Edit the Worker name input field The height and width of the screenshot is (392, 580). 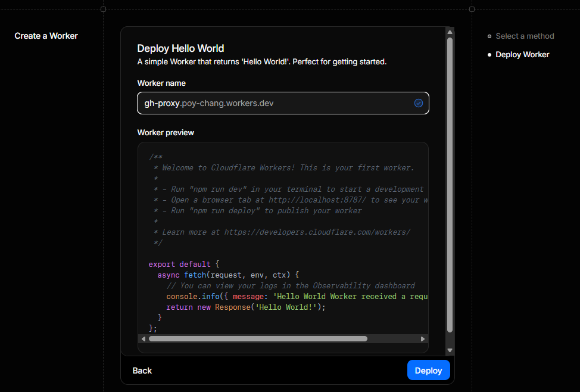point(283,103)
